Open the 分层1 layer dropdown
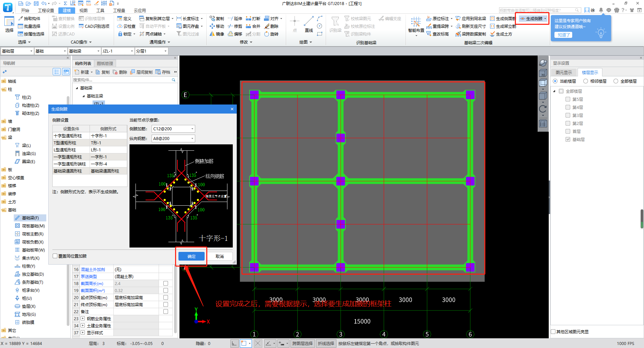 point(151,51)
